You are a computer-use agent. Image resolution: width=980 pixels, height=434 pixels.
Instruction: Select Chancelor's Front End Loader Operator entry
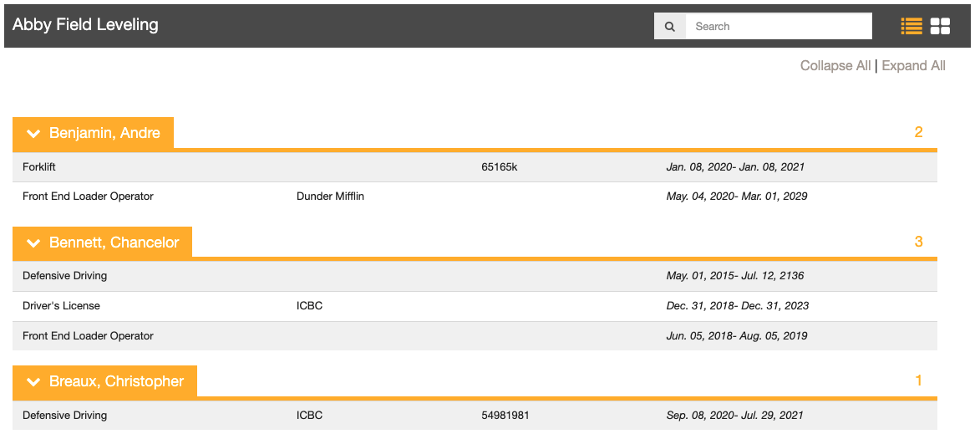(475, 336)
